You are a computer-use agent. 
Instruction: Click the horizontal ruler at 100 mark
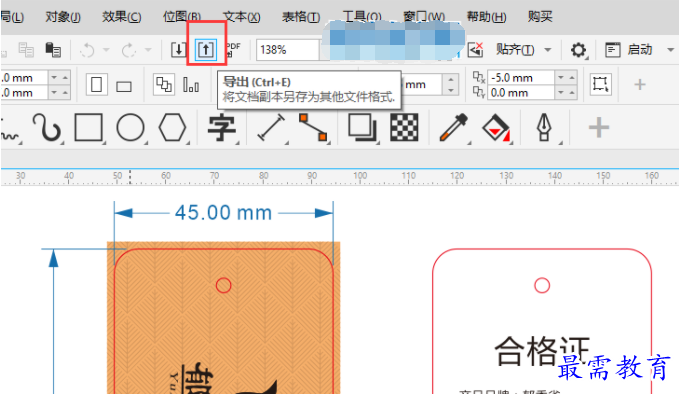click(x=360, y=177)
